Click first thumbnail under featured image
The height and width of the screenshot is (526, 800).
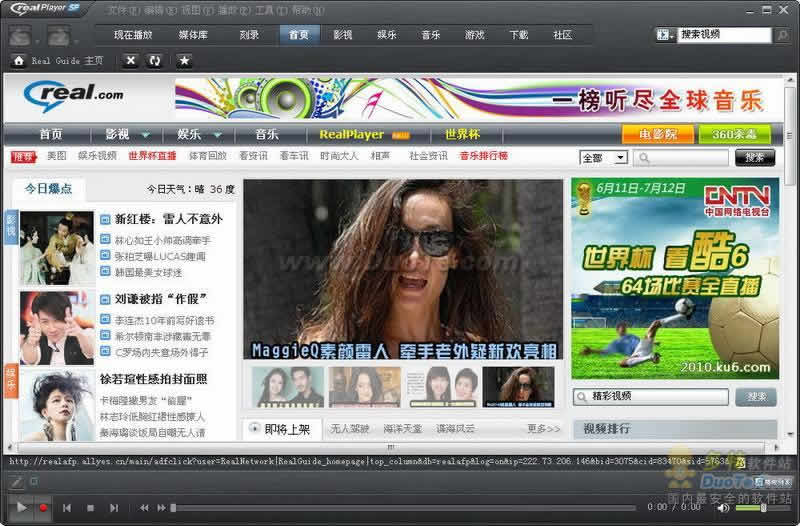point(288,387)
